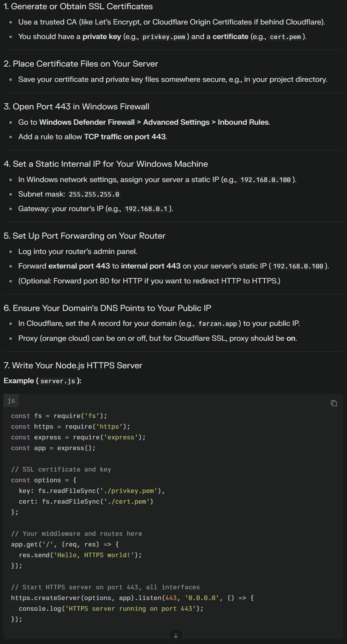Image resolution: width=347 pixels, height=644 pixels.
Task: Click the bold TCP traffic on port 443 text
Action: coord(125,137)
